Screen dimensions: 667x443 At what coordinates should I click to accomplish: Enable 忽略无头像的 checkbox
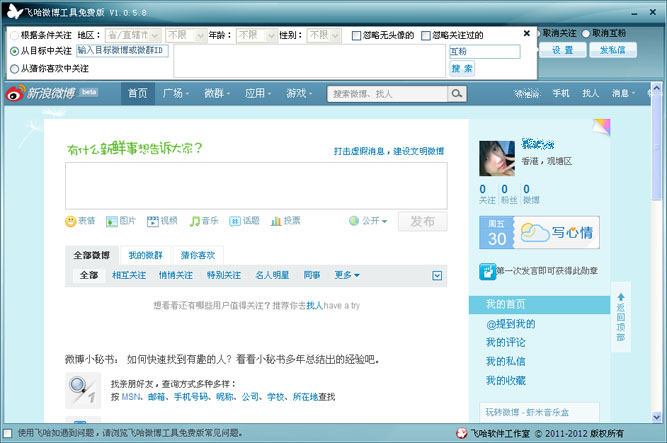coord(356,36)
